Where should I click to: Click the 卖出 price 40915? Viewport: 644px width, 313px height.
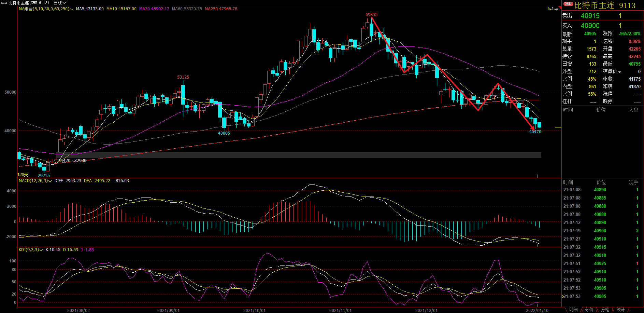[x=590, y=16]
